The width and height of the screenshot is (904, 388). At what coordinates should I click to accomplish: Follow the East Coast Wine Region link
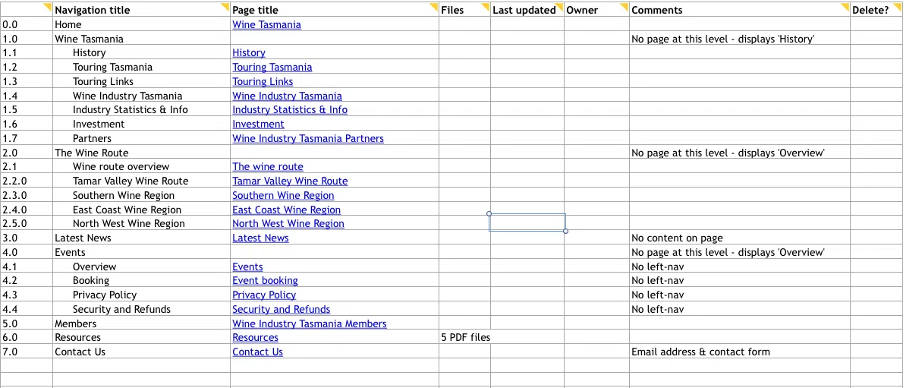tap(287, 210)
